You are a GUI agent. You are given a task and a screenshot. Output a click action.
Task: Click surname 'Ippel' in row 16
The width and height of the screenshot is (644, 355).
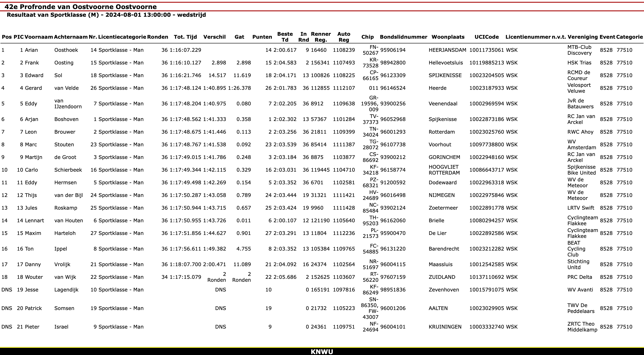61,249
